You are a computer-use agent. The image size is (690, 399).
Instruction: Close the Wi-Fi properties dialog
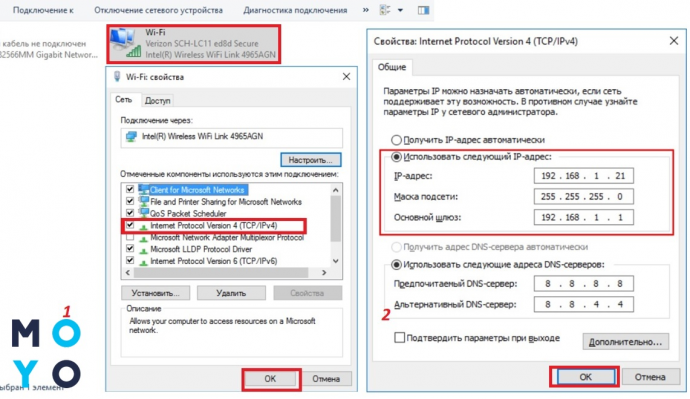point(346,77)
